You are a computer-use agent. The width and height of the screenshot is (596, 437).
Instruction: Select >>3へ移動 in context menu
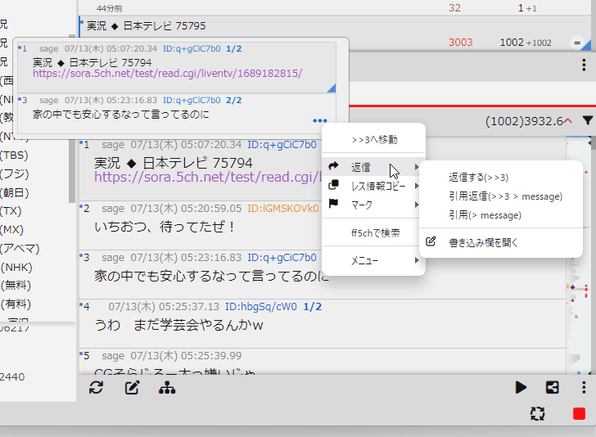[374, 139]
